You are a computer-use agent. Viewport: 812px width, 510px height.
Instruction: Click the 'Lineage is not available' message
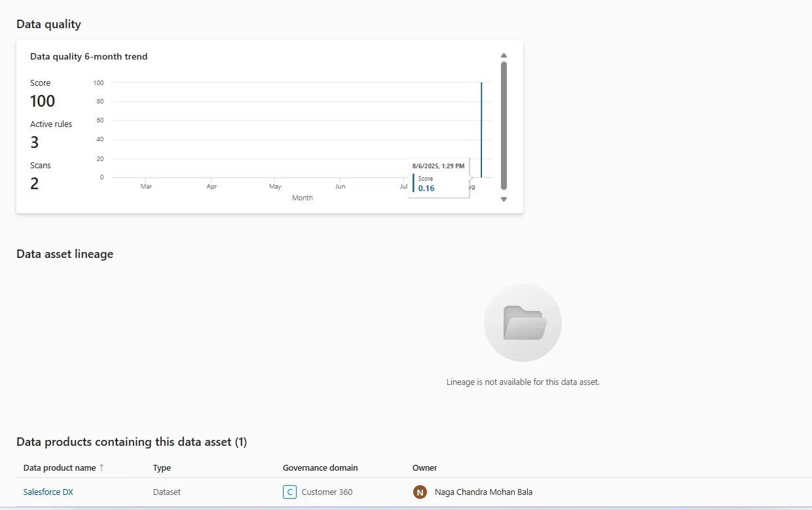click(x=523, y=382)
